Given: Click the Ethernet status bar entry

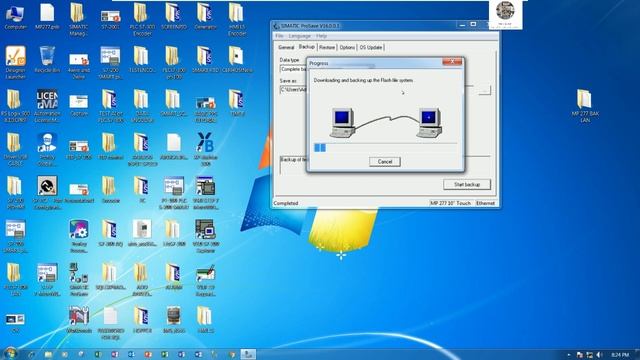Looking at the screenshot, I should pyautogui.click(x=485, y=203).
